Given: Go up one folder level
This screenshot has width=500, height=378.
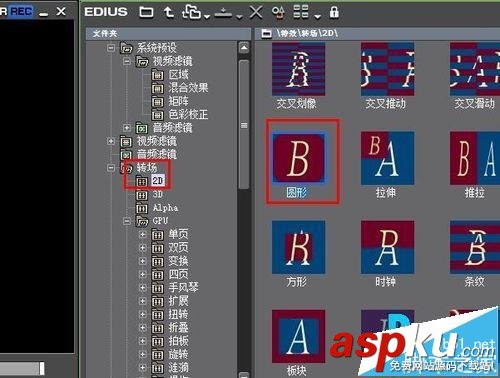Looking at the screenshot, I should click(x=168, y=12).
